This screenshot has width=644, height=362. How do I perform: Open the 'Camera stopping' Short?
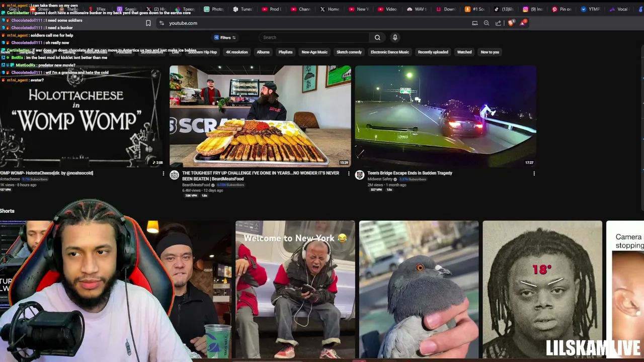[625, 290]
